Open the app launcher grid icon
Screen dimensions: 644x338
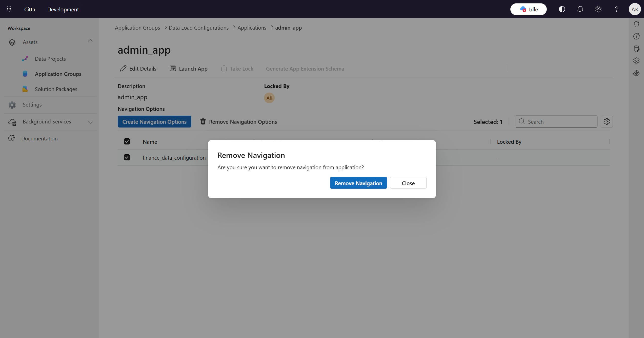tap(9, 9)
